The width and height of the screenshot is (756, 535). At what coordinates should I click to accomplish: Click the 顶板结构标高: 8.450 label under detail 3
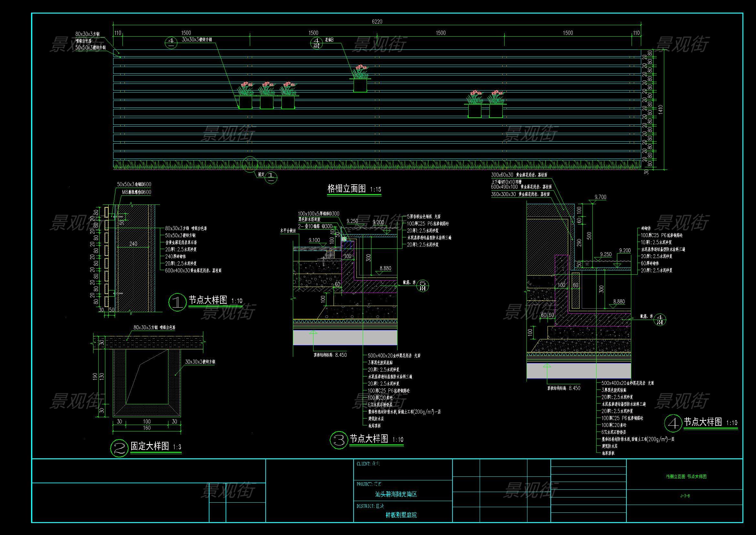[x=330, y=355]
